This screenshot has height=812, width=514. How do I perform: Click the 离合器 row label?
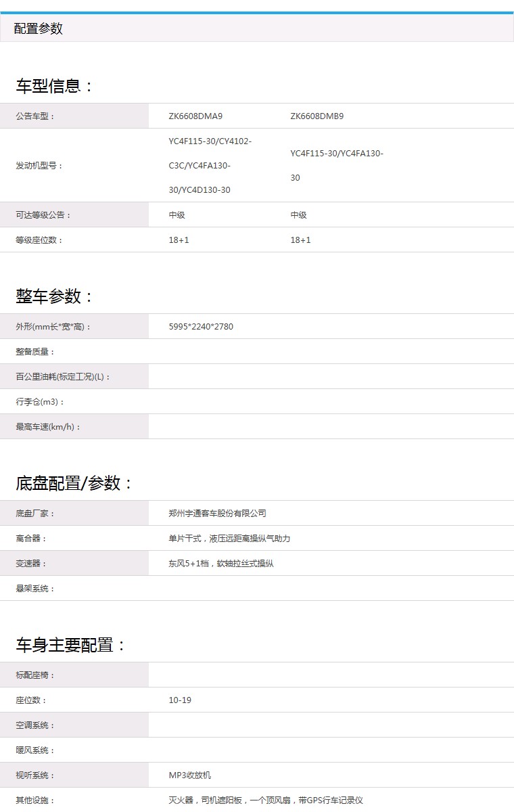(x=32, y=539)
